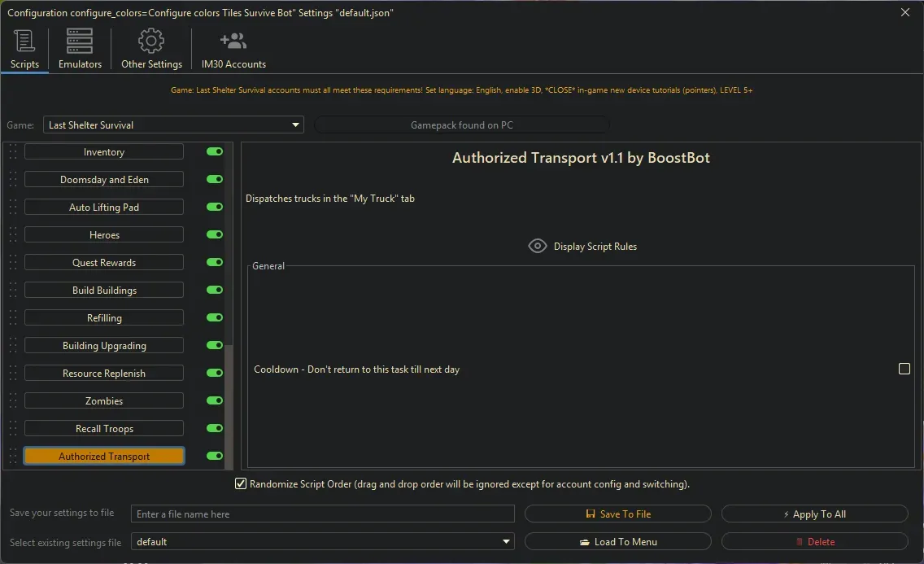The width and height of the screenshot is (924, 564).
Task: Click the Gamepack found on PC button
Action: tap(462, 125)
